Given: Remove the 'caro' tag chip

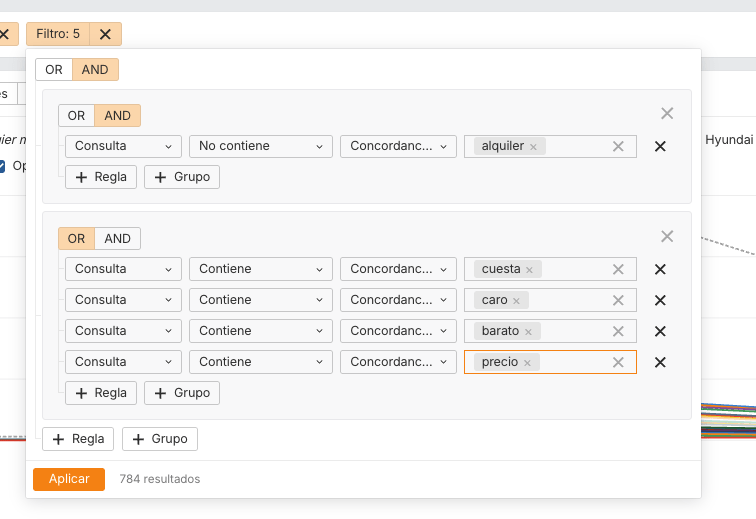Looking at the screenshot, I should (x=516, y=301).
